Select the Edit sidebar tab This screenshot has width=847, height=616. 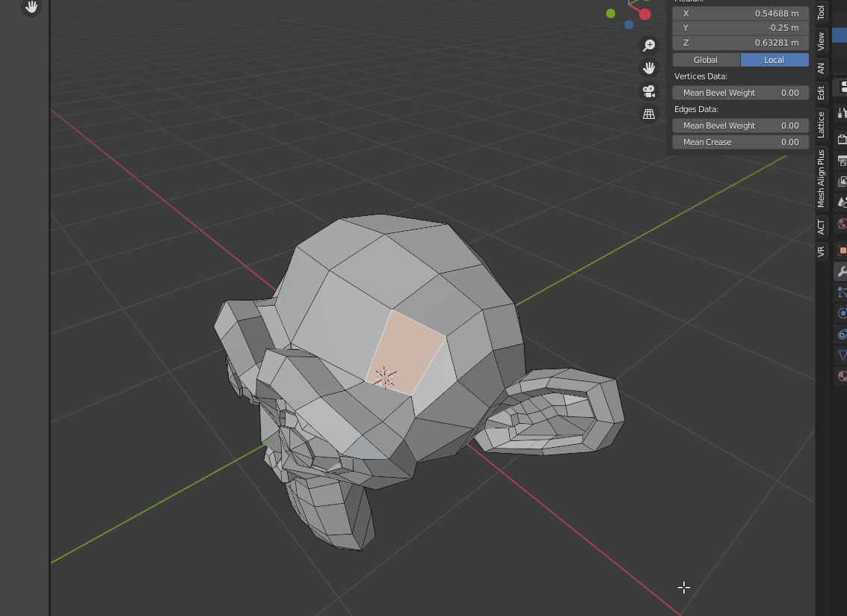point(821,90)
